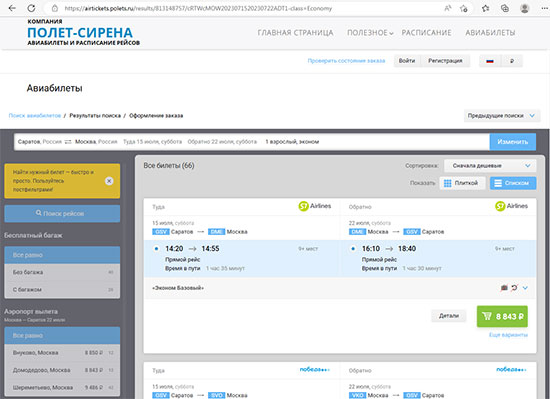The image size is (550, 399).
Task: Close the yellow postfilter hint banner
Action: (x=109, y=181)
